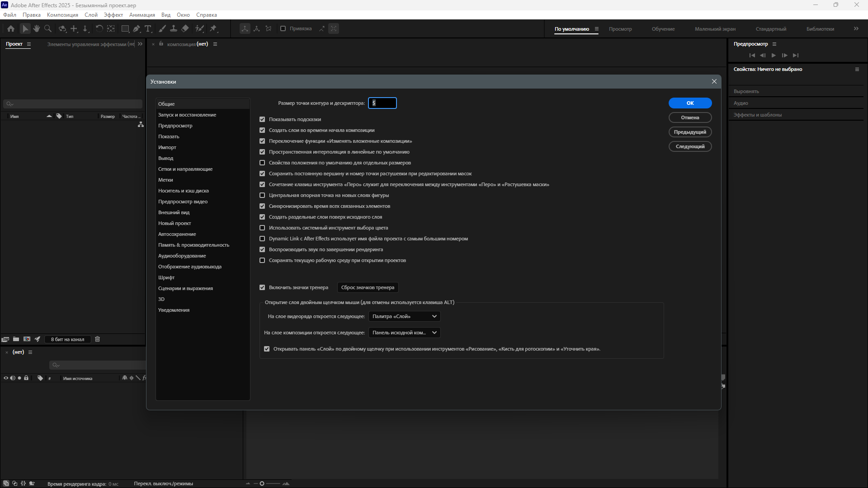
Task: Select the Rotation tool
Action: (99, 28)
